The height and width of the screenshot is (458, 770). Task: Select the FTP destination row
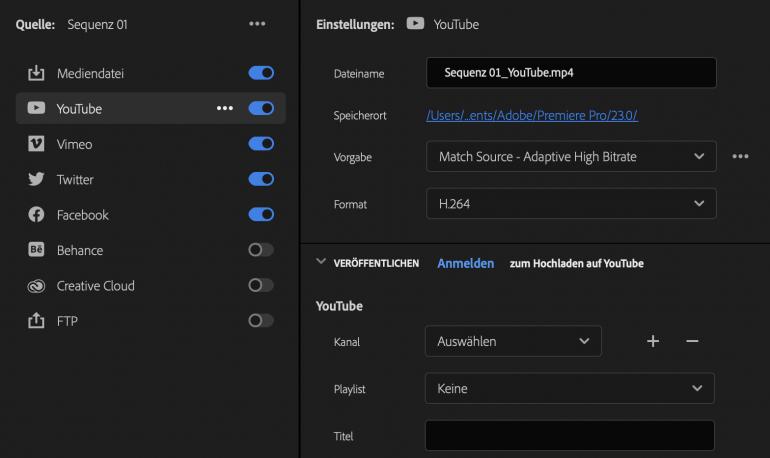pos(150,321)
